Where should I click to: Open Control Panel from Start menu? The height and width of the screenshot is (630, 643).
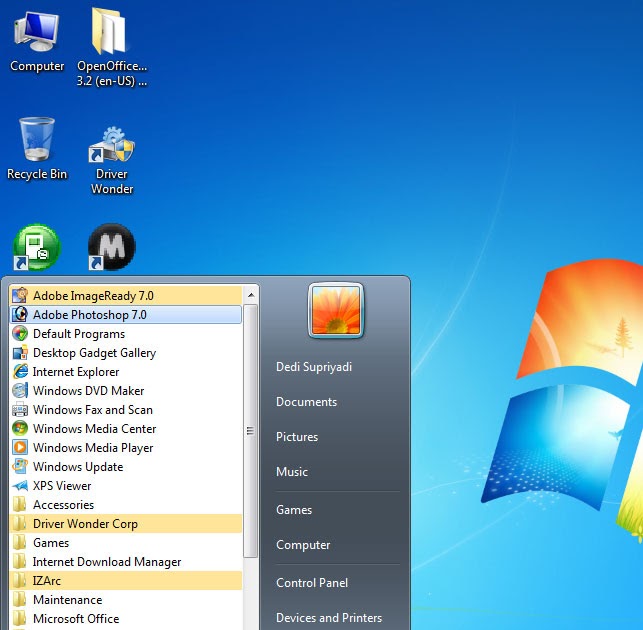coord(312,583)
